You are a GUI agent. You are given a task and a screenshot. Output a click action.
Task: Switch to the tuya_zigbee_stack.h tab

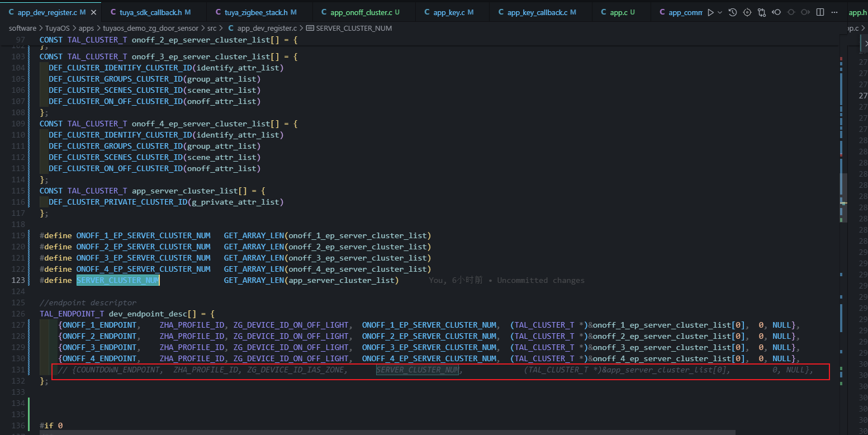point(260,12)
